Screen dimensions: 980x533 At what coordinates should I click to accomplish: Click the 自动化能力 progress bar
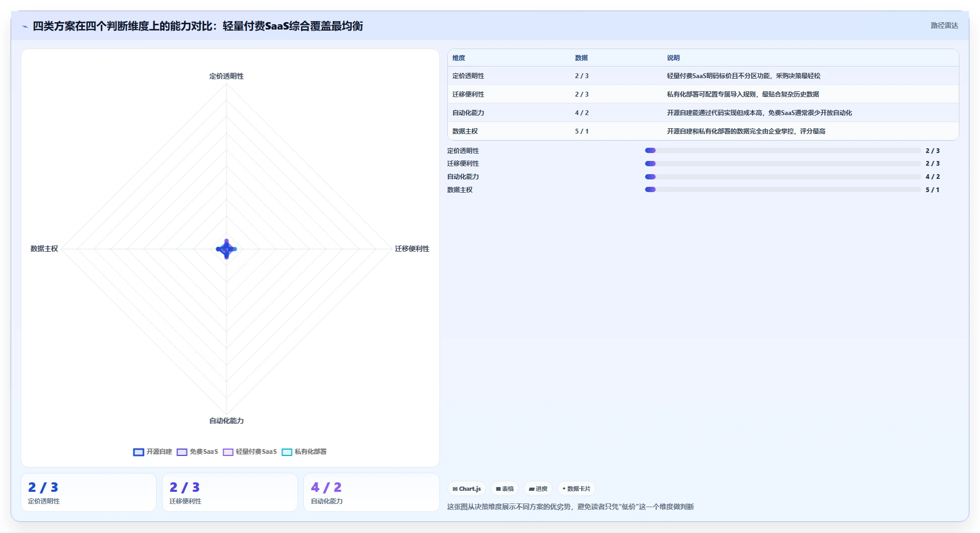pyautogui.click(x=783, y=177)
